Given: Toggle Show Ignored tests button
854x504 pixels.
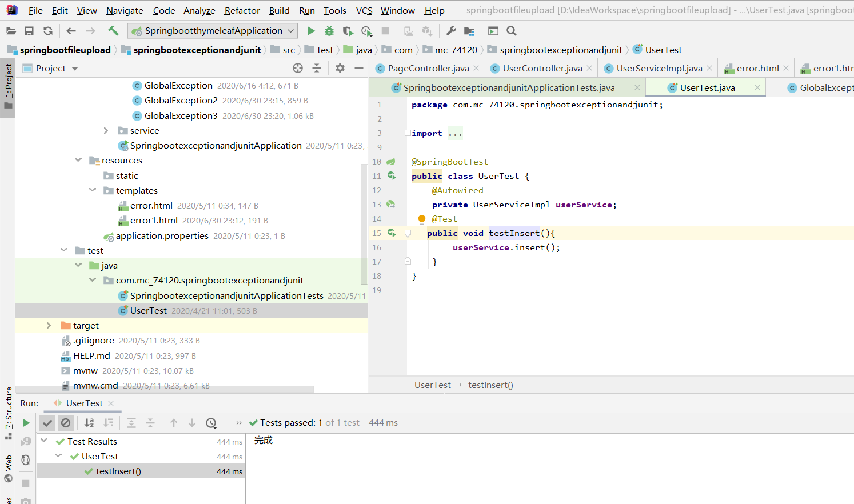Looking at the screenshot, I should (x=66, y=423).
